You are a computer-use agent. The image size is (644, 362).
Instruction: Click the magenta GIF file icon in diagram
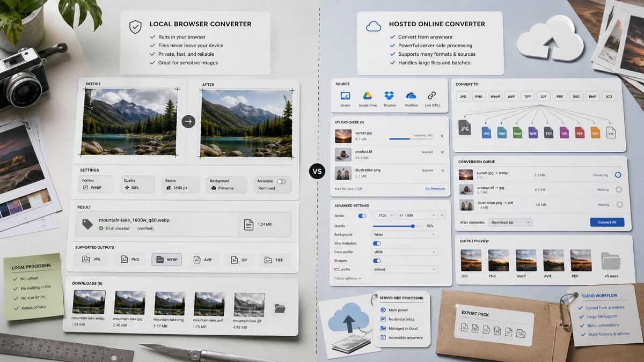[x=564, y=133]
